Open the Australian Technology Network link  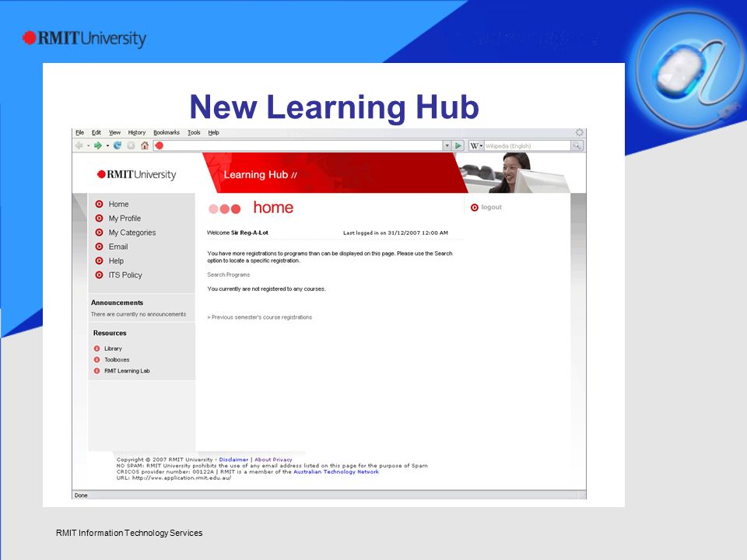coord(336,472)
